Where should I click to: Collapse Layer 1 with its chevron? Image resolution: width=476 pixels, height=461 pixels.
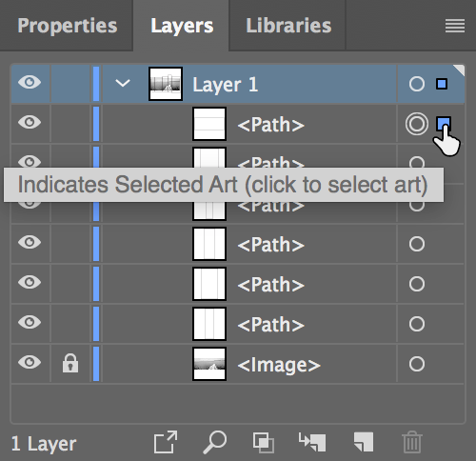pyautogui.click(x=123, y=84)
